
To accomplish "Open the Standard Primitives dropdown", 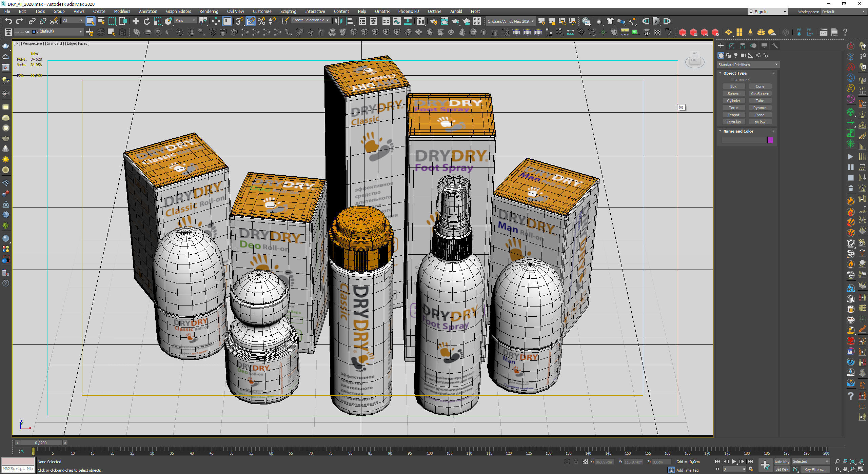I will click(x=748, y=64).
